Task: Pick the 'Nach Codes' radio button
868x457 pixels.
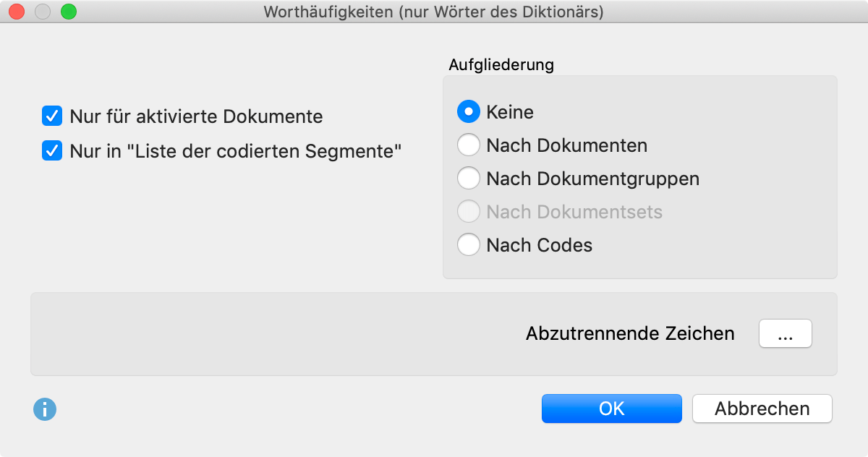Action: [469, 245]
